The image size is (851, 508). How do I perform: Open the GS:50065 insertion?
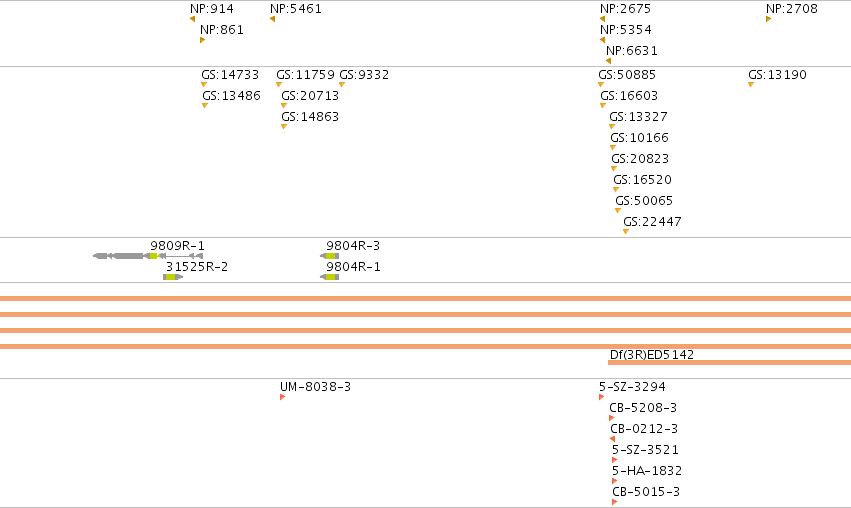point(644,201)
